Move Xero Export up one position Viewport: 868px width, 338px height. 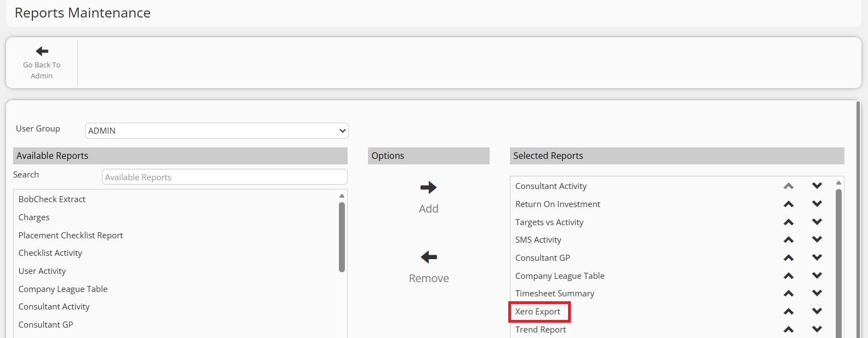[788, 312]
